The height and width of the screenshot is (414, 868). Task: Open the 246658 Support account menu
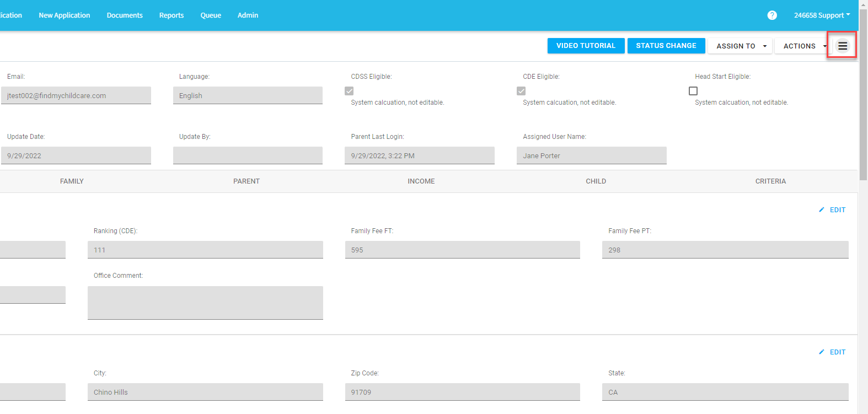coord(822,15)
